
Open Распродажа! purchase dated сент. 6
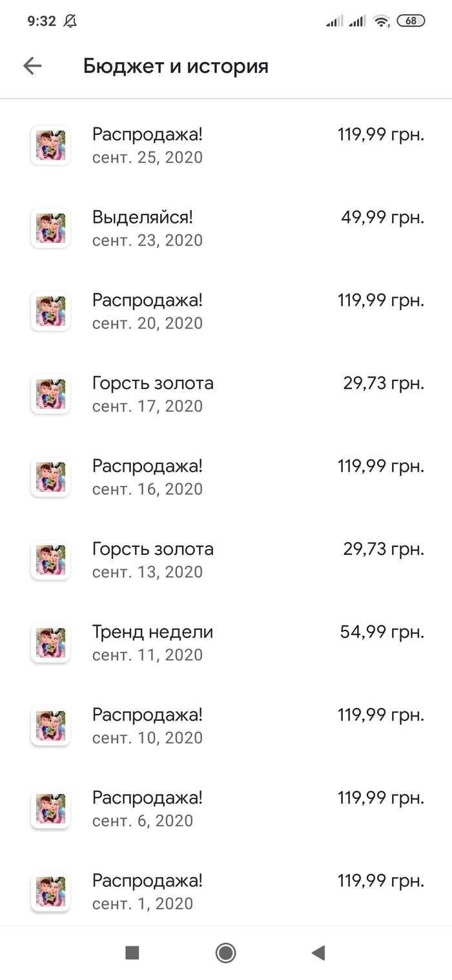pyautogui.click(x=147, y=798)
